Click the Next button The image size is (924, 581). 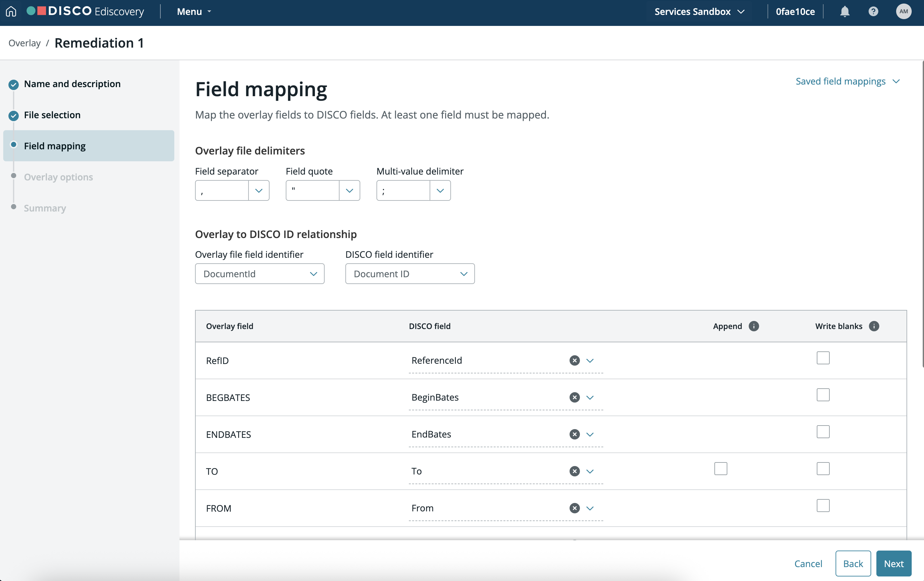[893, 564]
